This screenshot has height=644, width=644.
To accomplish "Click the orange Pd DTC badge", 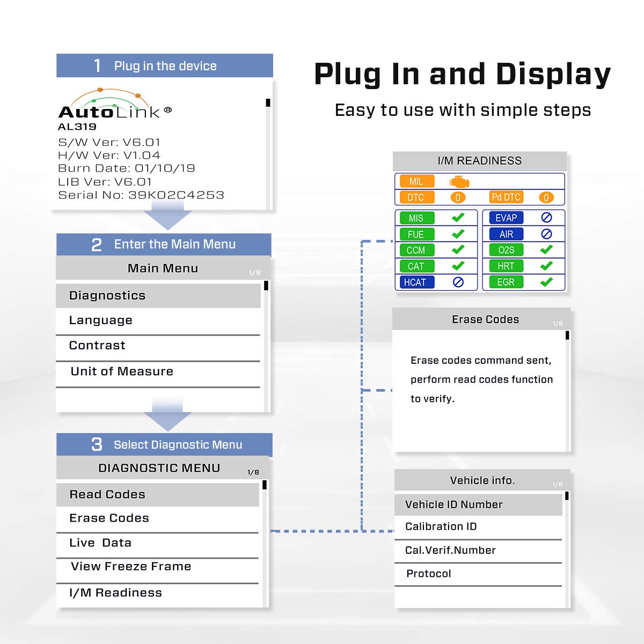I will (x=506, y=197).
